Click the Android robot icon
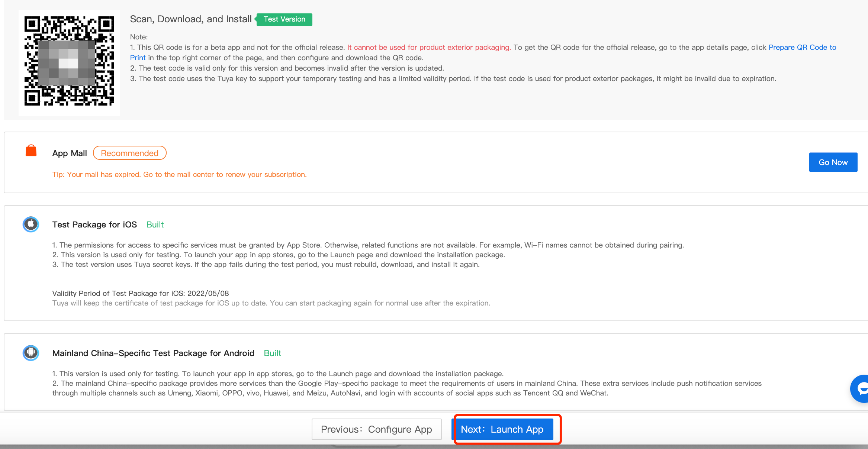 (x=31, y=353)
